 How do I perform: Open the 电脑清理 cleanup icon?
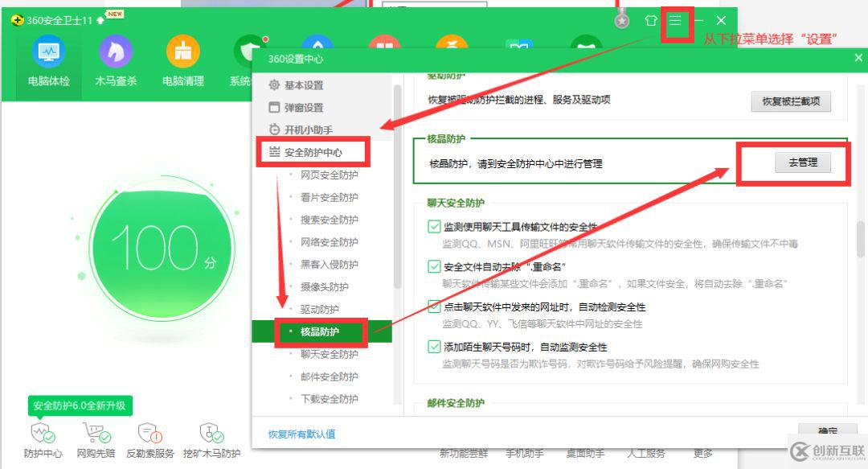tap(183, 61)
